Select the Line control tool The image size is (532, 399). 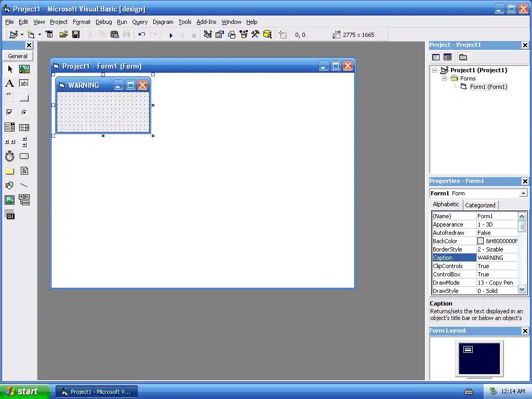coord(24,185)
